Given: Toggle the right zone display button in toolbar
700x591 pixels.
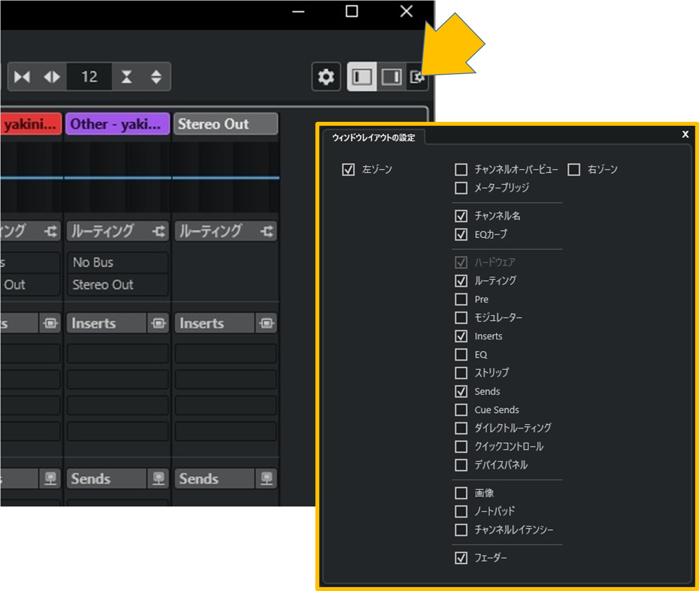Looking at the screenshot, I should click(391, 77).
